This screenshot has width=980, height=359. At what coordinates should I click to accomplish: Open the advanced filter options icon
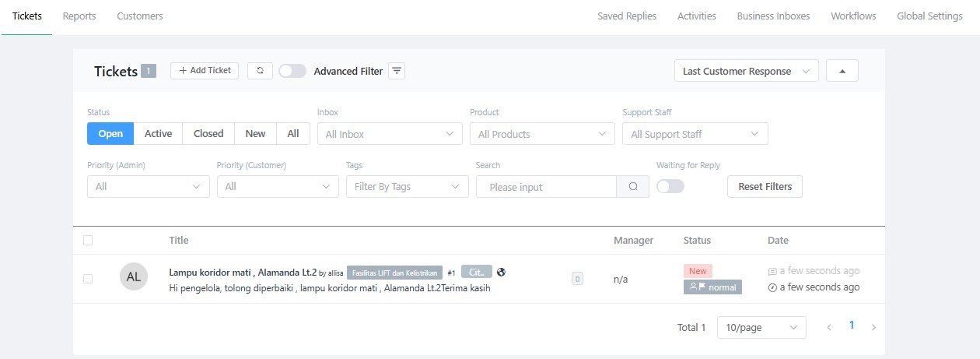pos(397,71)
